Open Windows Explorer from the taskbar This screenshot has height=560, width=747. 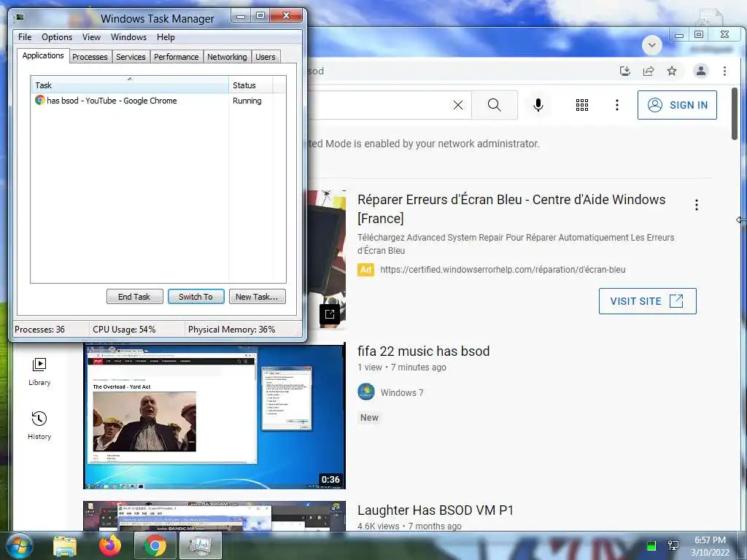click(x=65, y=546)
